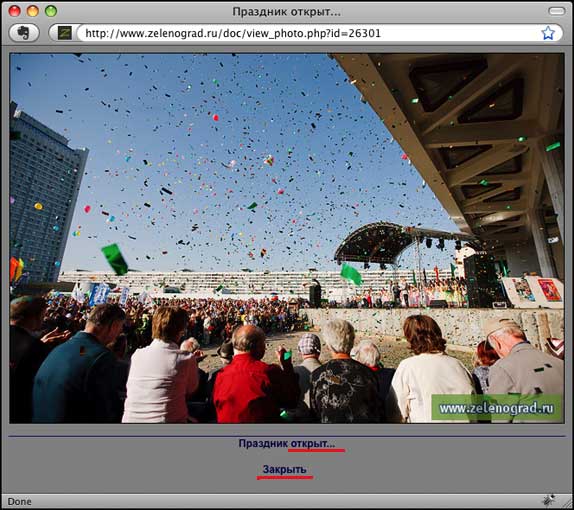Close the window with the red button
The width and height of the screenshot is (574, 510).
coord(14,11)
